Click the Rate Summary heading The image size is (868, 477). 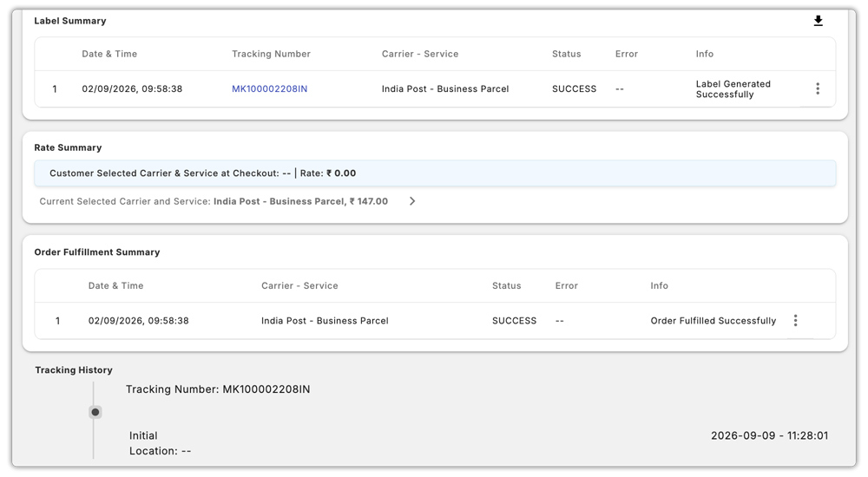68,147
